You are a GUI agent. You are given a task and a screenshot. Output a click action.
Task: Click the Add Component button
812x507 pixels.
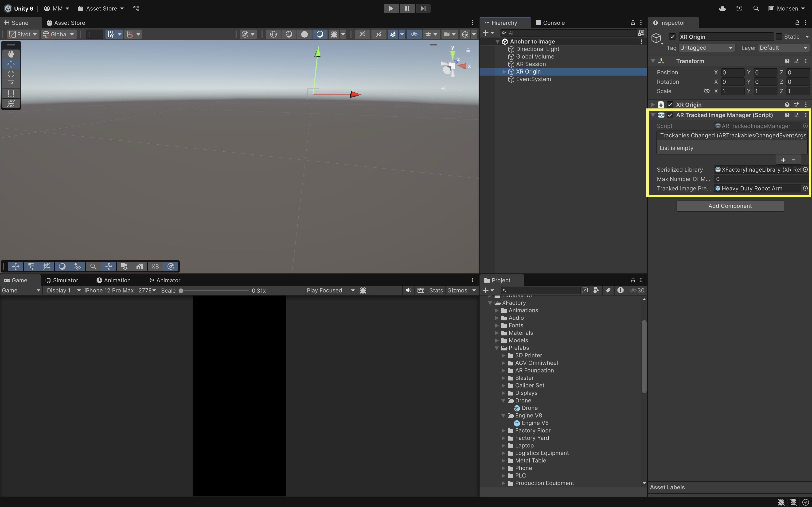coord(730,206)
